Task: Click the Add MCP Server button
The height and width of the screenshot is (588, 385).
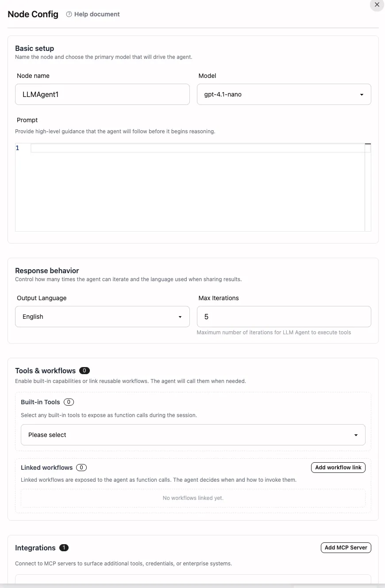Action: pos(346,548)
